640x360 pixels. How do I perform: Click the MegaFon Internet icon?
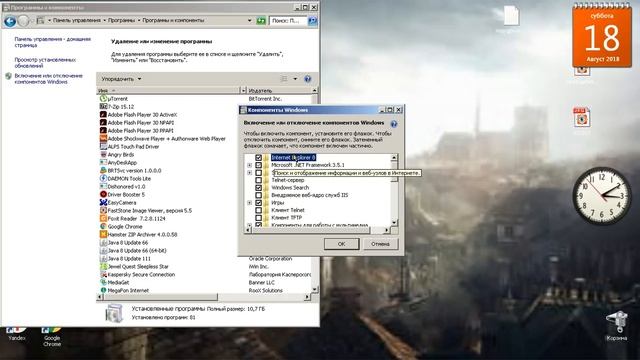(x=103, y=290)
